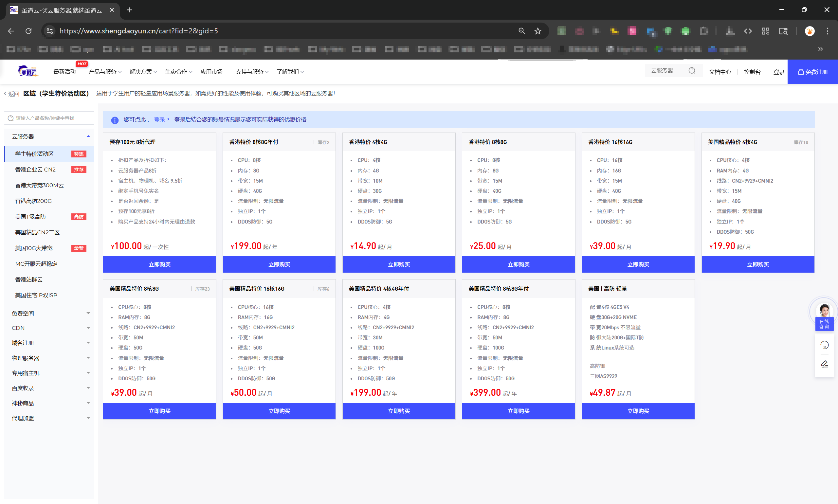This screenshot has width=838, height=504.
Task: Click the Shengdaoyun site logo
Action: (x=28, y=71)
